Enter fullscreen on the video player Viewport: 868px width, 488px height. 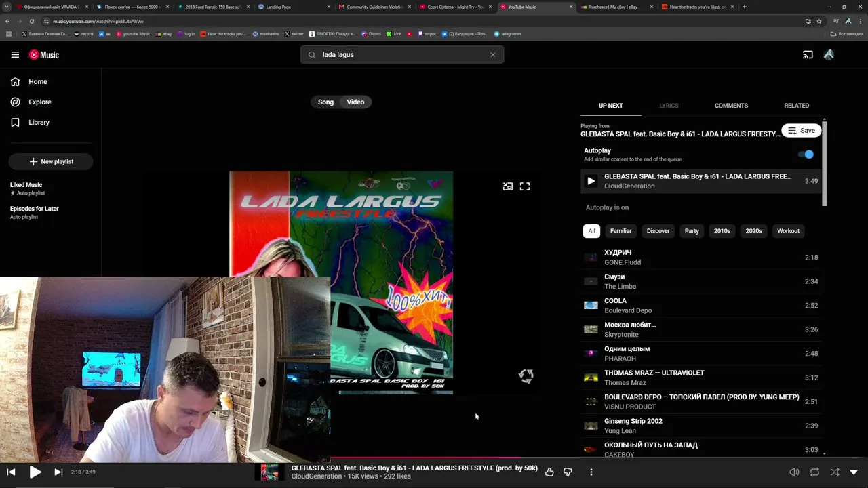pyautogui.click(x=525, y=186)
